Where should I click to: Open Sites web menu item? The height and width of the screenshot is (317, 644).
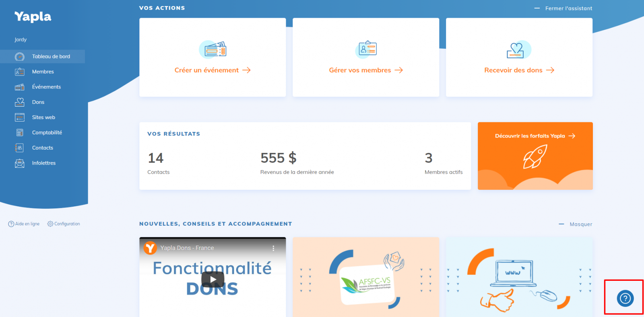[43, 117]
